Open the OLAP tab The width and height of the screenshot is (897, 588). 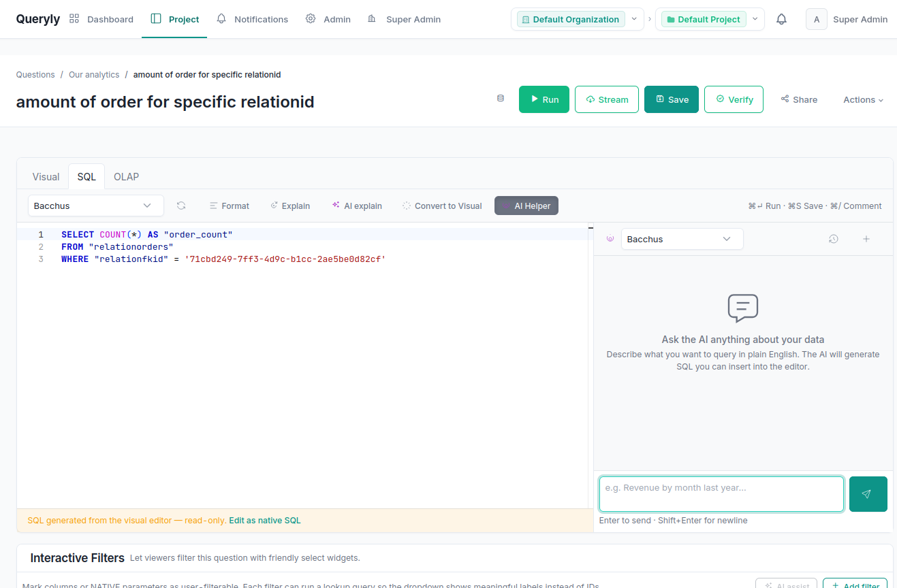pos(126,176)
